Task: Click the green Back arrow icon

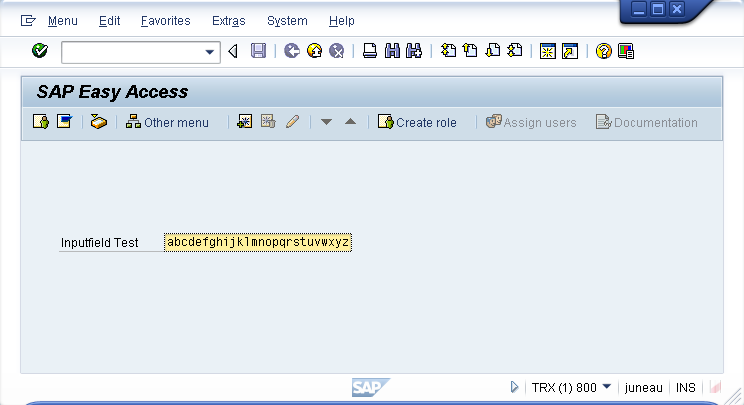Action: click(x=292, y=51)
